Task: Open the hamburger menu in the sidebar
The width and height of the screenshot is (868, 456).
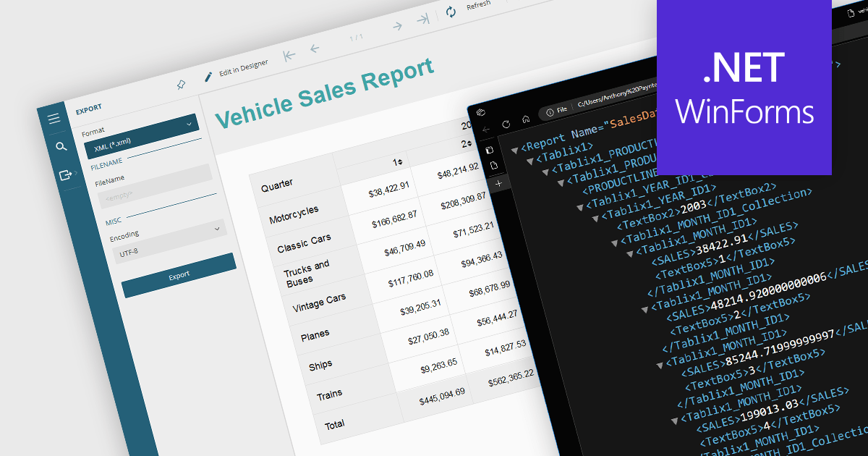Action: pyautogui.click(x=54, y=119)
